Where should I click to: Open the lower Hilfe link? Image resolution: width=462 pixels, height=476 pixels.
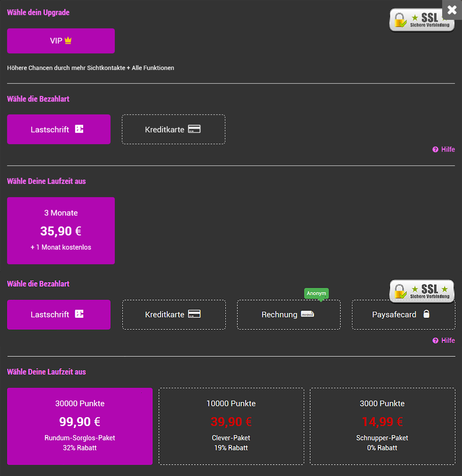(x=448, y=341)
